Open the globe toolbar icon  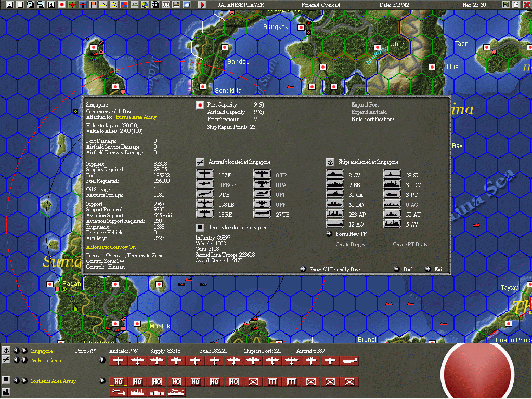[145, 4]
